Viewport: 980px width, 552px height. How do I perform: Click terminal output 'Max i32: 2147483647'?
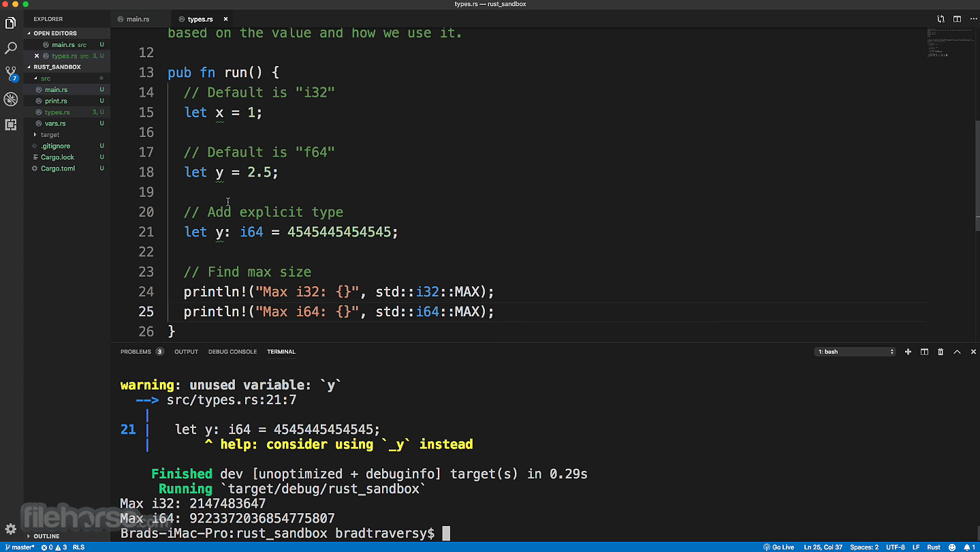tap(193, 504)
